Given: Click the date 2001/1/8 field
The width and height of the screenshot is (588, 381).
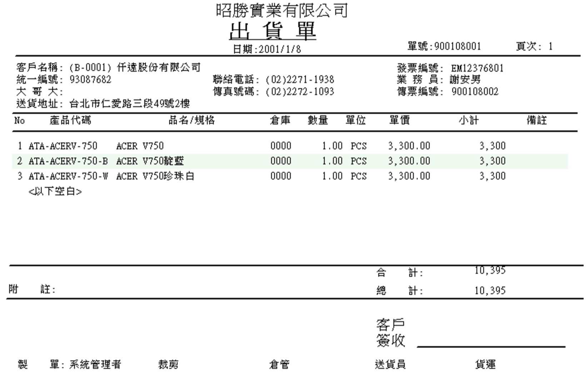Looking at the screenshot, I should coord(280,49).
